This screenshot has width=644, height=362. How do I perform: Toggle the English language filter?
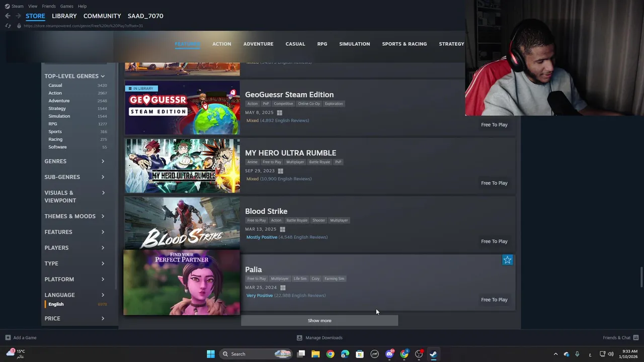56,304
